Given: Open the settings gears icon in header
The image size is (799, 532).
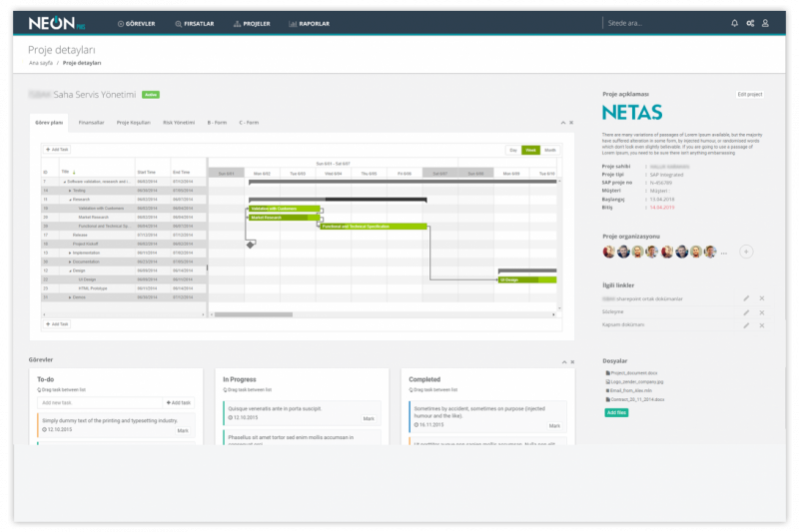Looking at the screenshot, I should [x=750, y=23].
